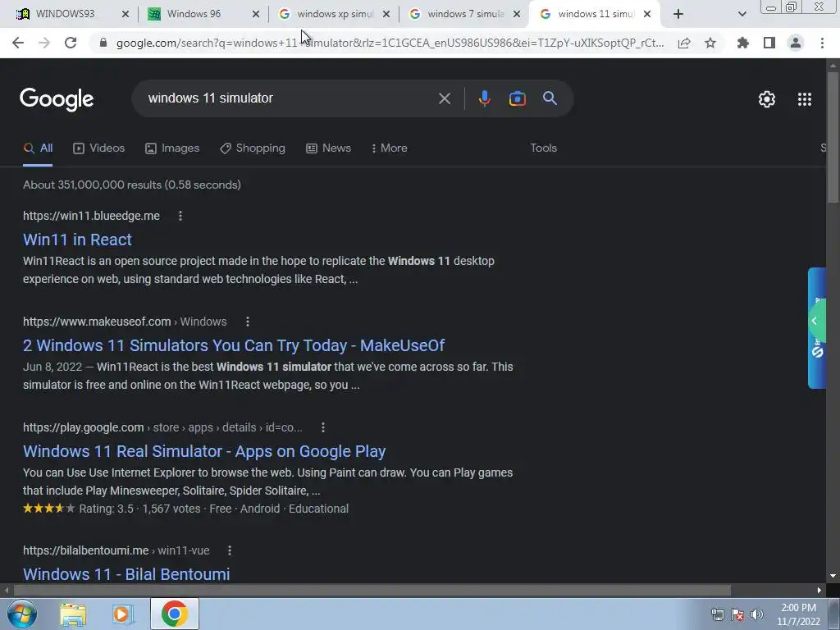Open options for play.google.com result

(x=323, y=427)
